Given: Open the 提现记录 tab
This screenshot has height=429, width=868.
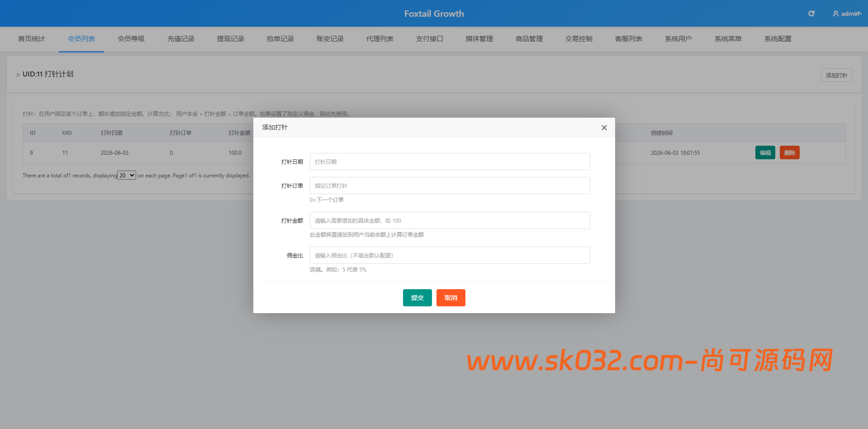Looking at the screenshot, I should coord(231,39).
